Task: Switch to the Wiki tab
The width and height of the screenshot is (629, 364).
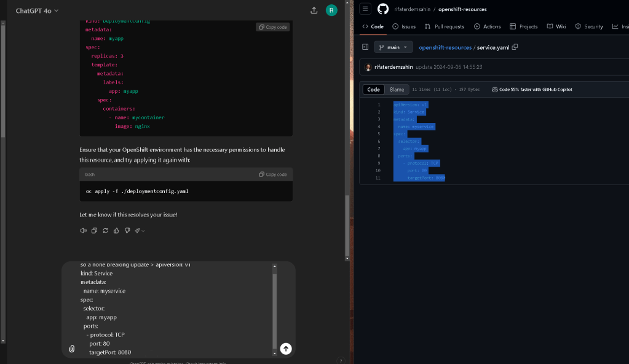Action: [556, 26]
